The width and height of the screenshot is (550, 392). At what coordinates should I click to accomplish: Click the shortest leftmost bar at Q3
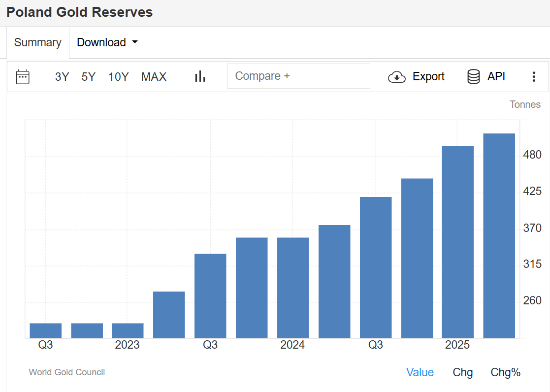coord(46,330)
